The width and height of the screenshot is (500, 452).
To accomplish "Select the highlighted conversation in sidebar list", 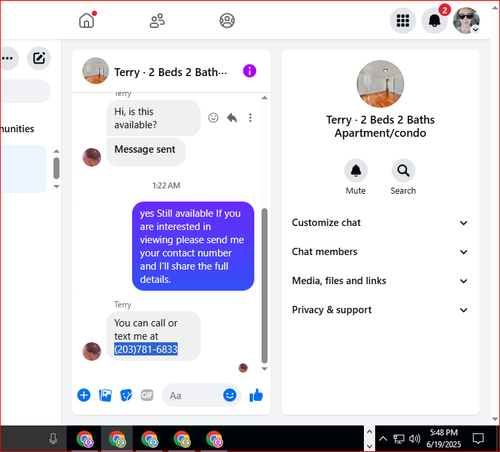I will [23, 169].
